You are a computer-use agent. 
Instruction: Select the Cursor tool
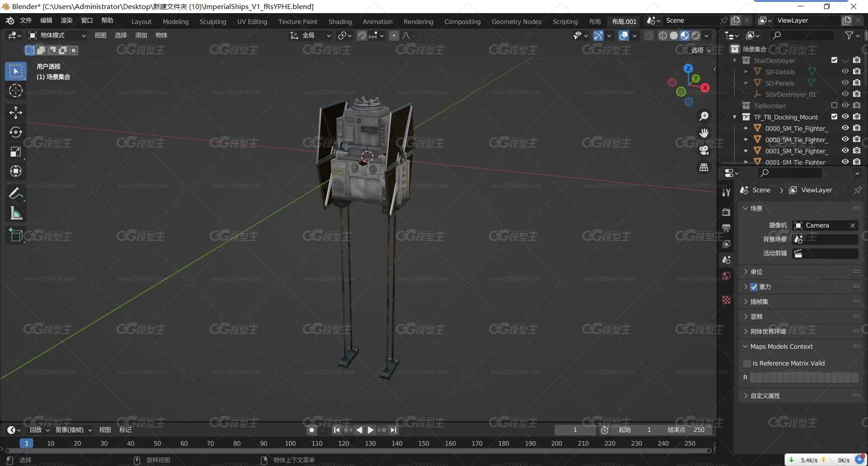[x=16, y=91]
